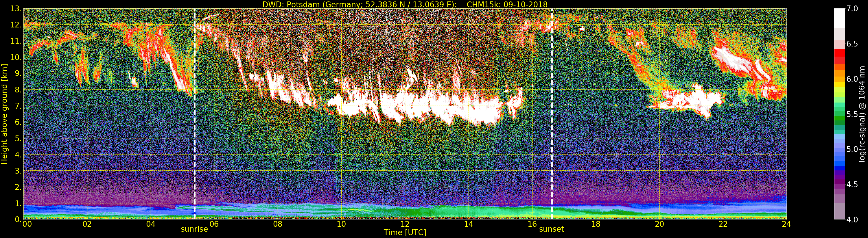Click the colorbar tick value '7.0'
Screen dimensions: 868x238
pyautogui.click(x=852, y=9)
